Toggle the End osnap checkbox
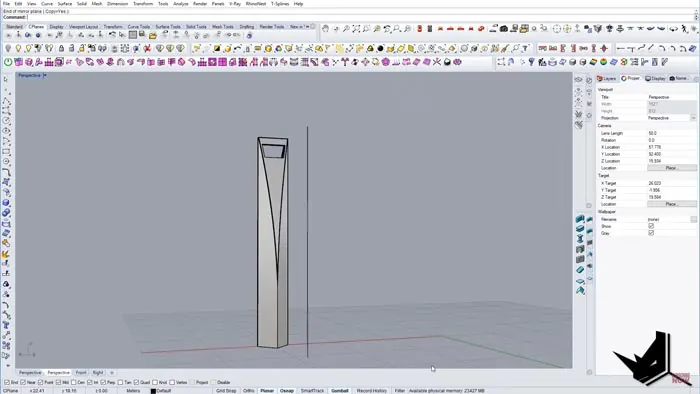This screenshot has height=394, width=700. (7, 382)
